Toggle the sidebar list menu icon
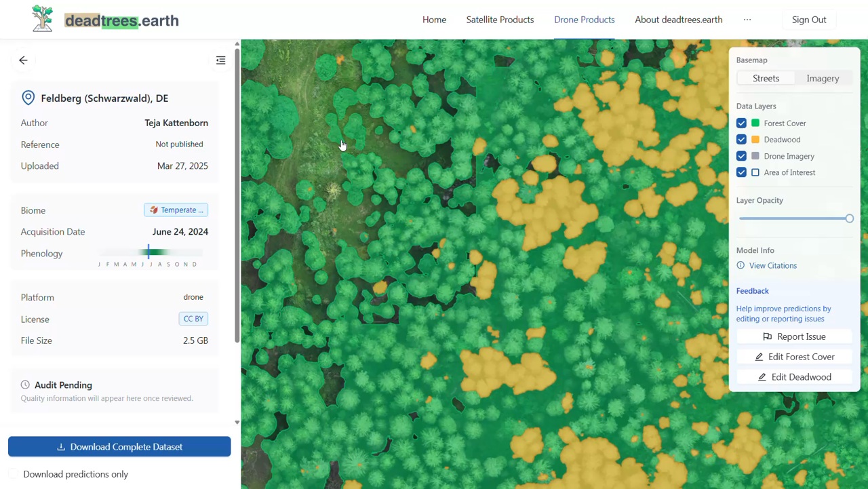The image size is (868, 489). [220, 60]
